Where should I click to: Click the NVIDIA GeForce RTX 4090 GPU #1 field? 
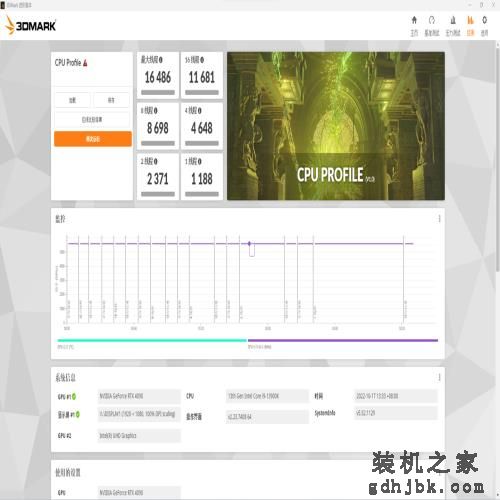139,396
